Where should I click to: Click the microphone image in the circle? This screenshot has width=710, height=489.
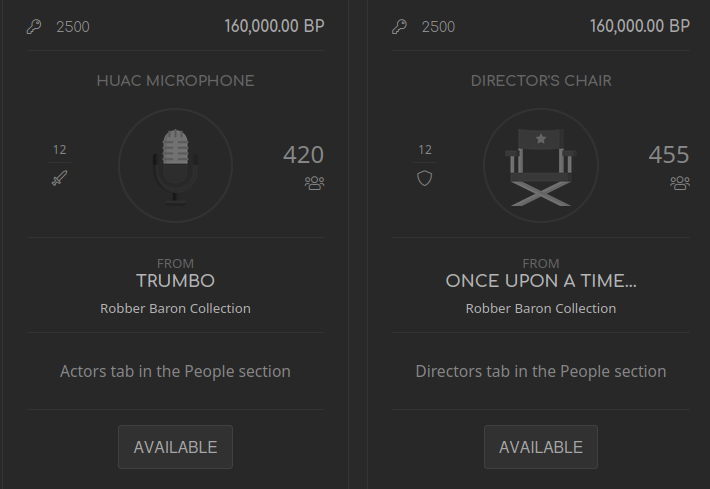[175, 167]
